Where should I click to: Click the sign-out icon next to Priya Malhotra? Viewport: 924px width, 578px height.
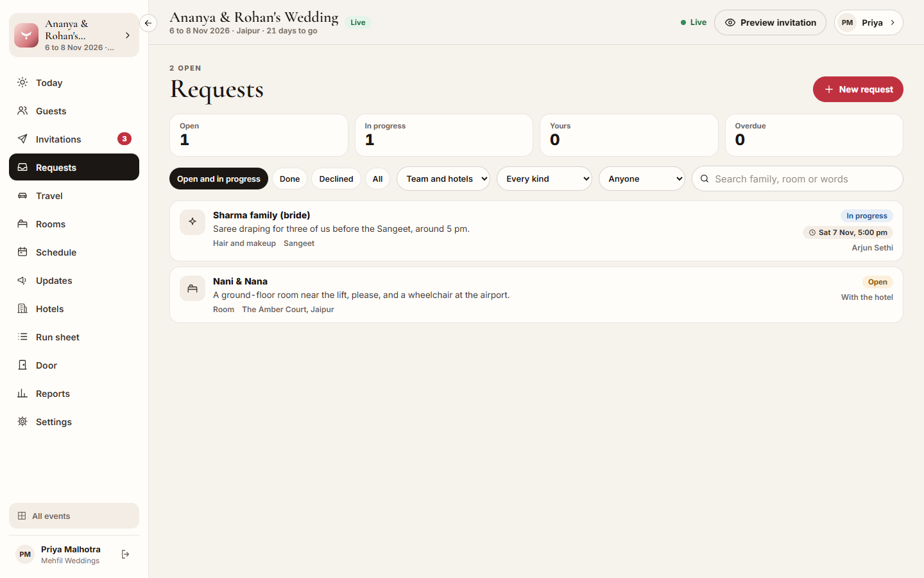125,554
